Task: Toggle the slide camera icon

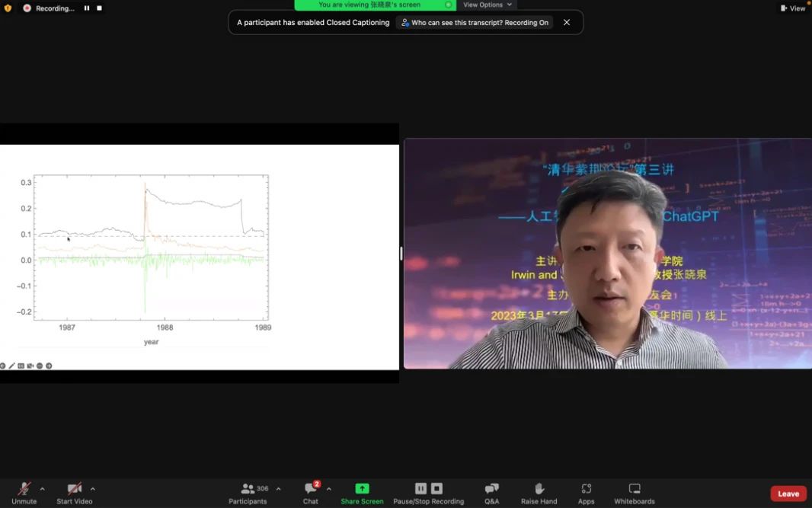Action: tap(30, 366)
